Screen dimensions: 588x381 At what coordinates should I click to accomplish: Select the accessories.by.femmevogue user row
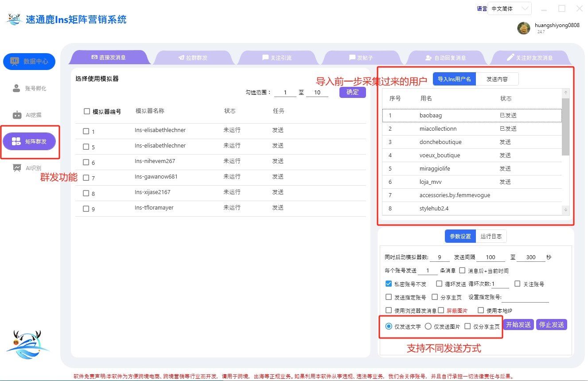[x=472, y=195]
